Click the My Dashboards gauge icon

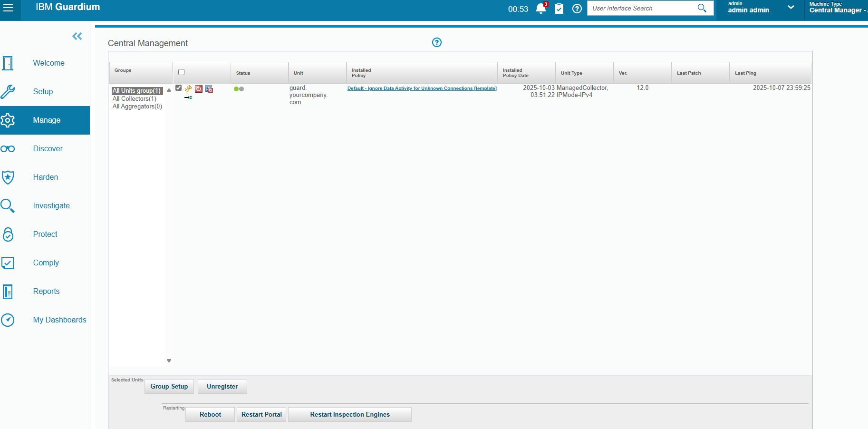coord(8,320)
